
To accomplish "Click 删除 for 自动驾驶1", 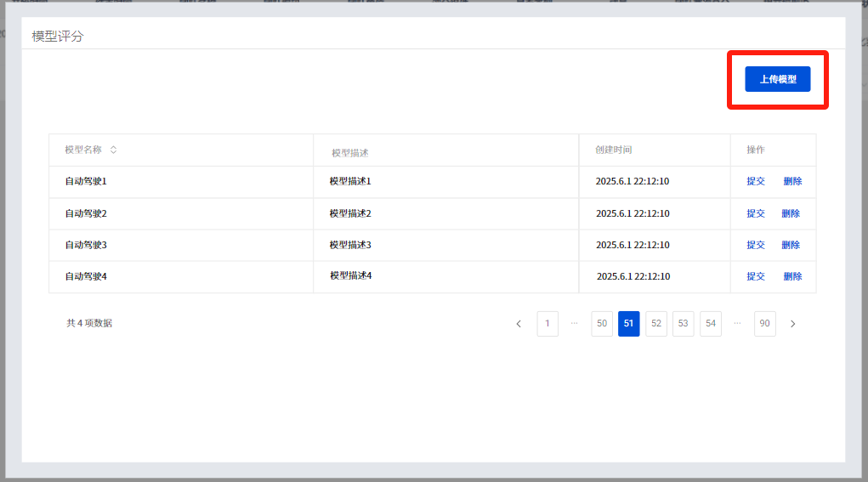I will click(791, 181).
